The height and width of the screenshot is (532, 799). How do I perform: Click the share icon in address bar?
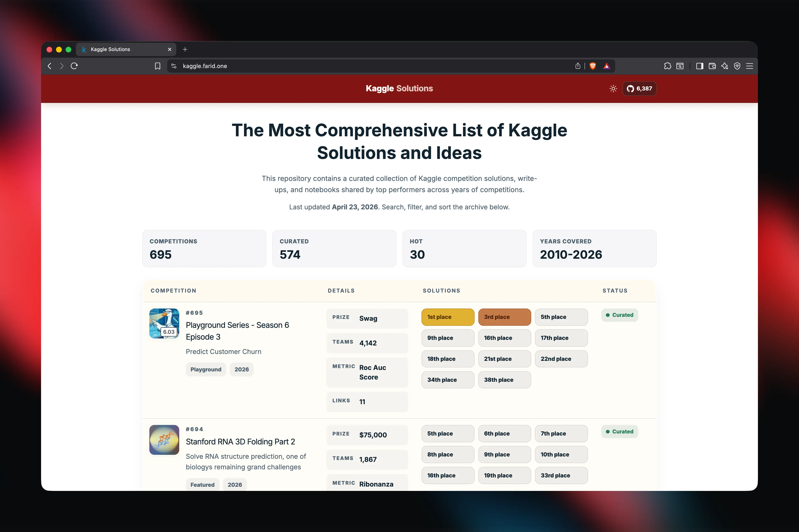tap(578, 66)
